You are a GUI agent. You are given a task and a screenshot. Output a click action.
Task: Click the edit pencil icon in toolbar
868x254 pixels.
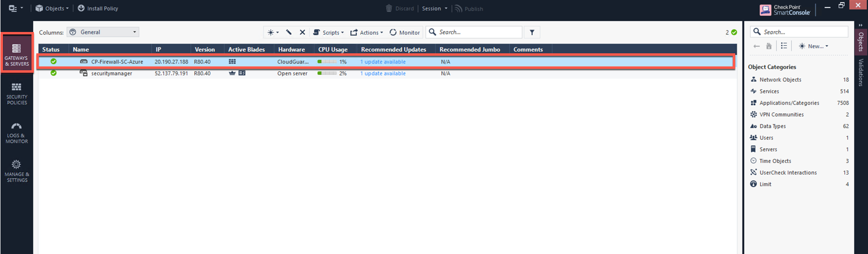[289, 32]
